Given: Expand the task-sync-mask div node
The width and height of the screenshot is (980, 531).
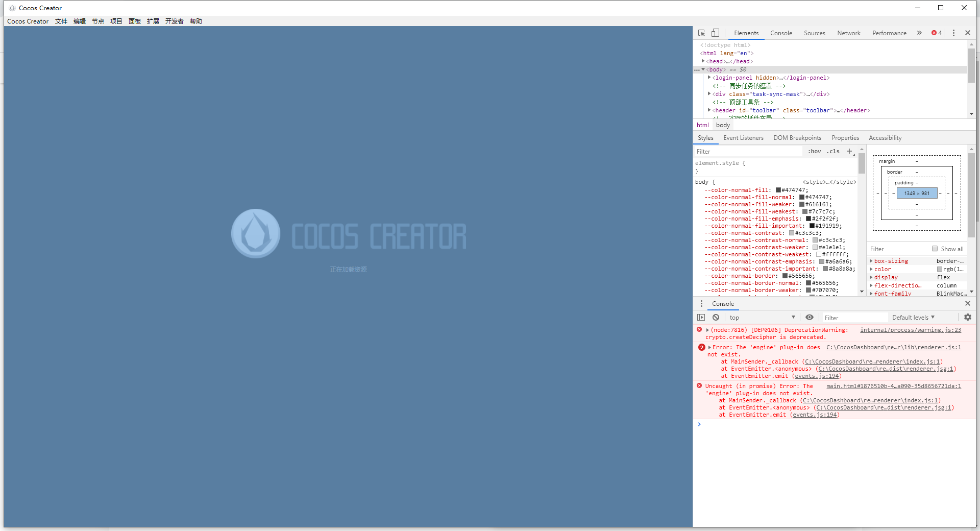Looking at the screenshot, I should coord(709,94).
